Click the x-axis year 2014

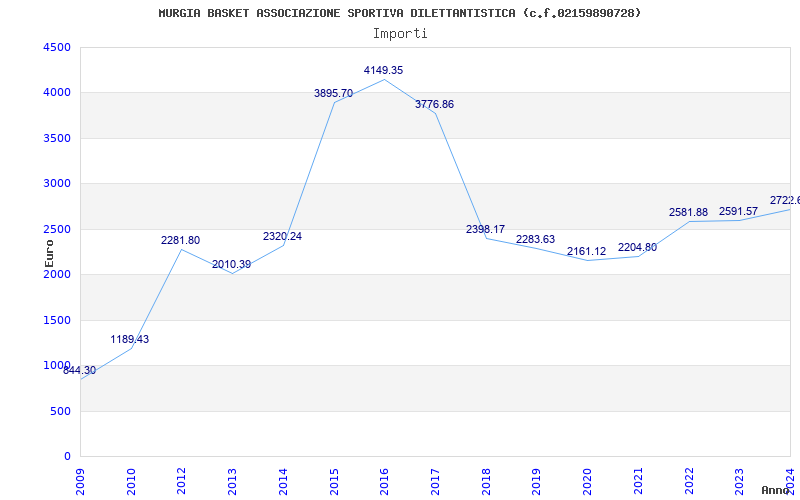(x=284, y=482)
